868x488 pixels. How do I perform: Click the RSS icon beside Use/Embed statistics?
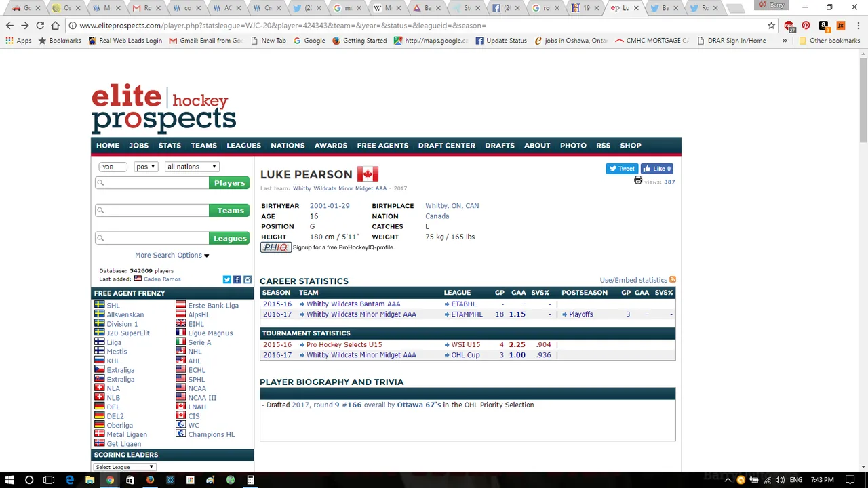click(673, 280)
